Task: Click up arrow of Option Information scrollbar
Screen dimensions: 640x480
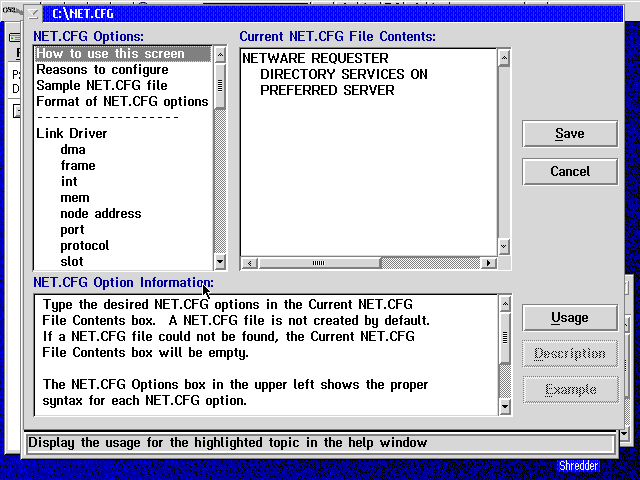Action: (505, 304)
